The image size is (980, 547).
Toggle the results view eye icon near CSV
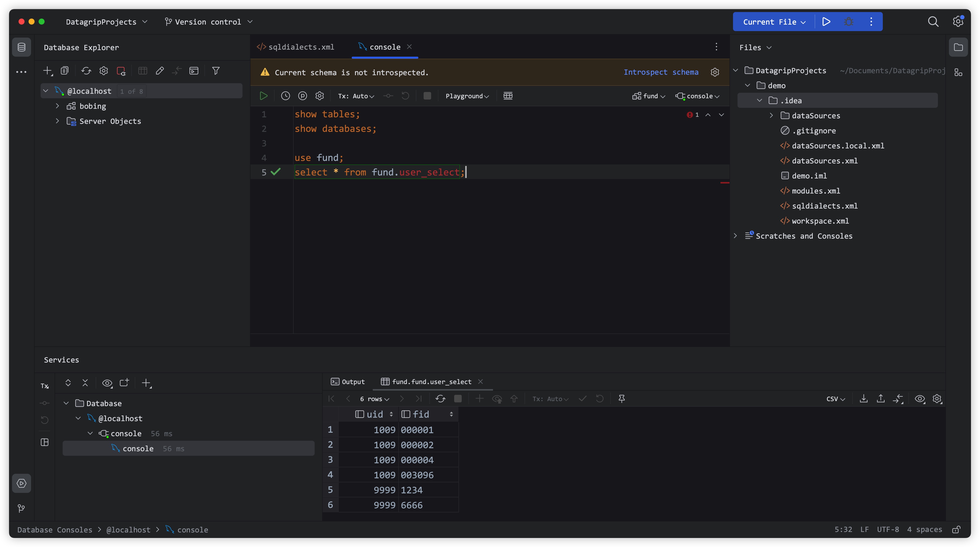point(920,399)
